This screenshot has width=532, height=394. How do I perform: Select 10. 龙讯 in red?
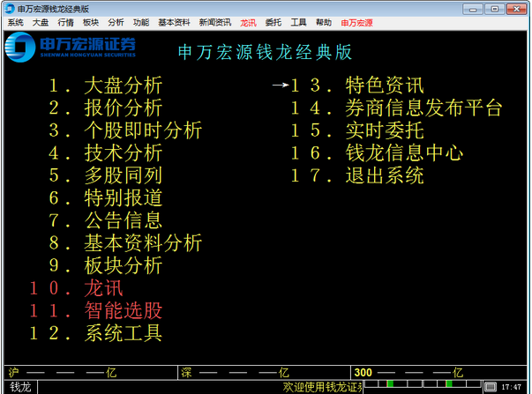pyautogui.click(x=77, y=288)
